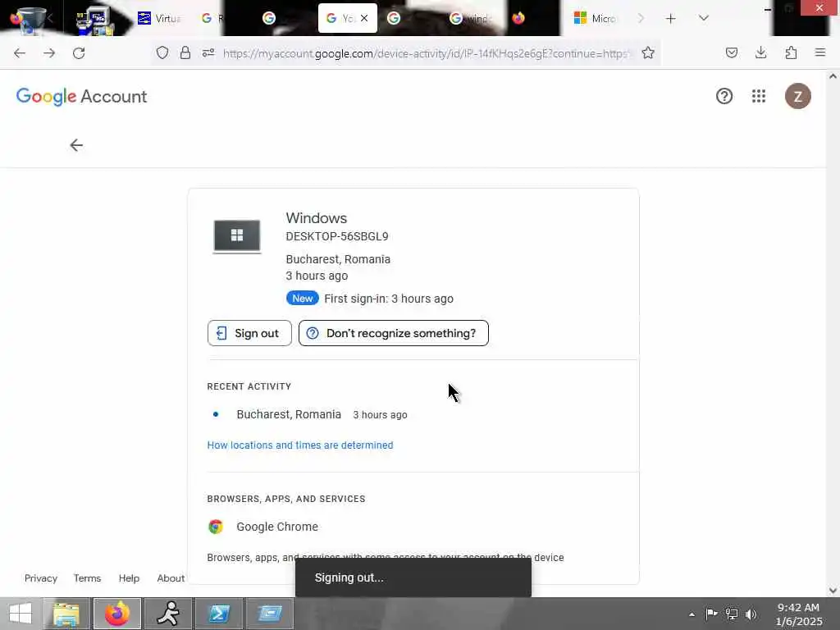Open the Windows Start button
Viewport: 840px width, 630px height.
click(21, 614)
